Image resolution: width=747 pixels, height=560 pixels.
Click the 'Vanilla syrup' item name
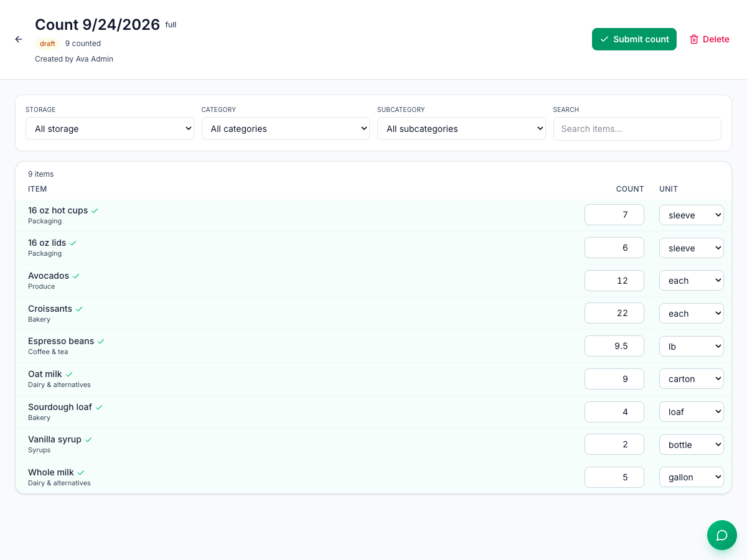point(55,439)
